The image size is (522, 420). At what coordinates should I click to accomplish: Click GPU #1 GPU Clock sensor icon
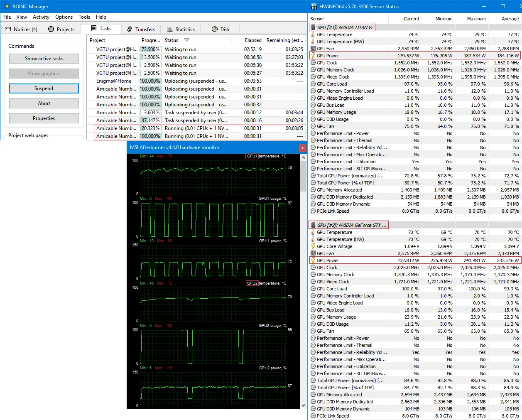313,63
